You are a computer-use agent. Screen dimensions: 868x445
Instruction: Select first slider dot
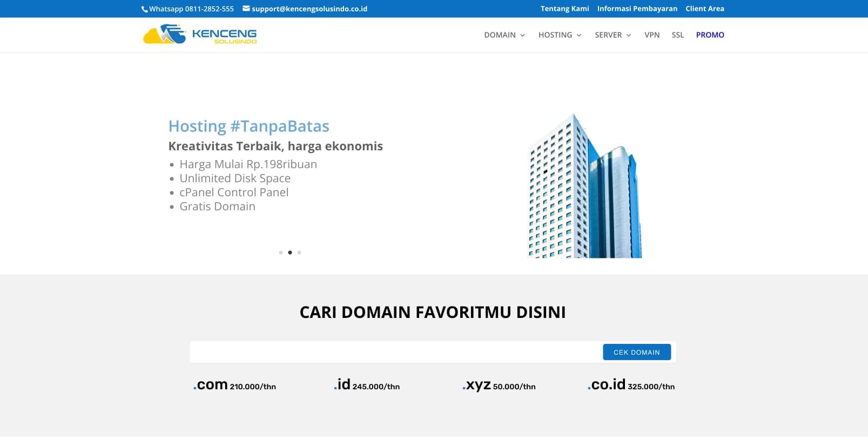pos(281,253)
